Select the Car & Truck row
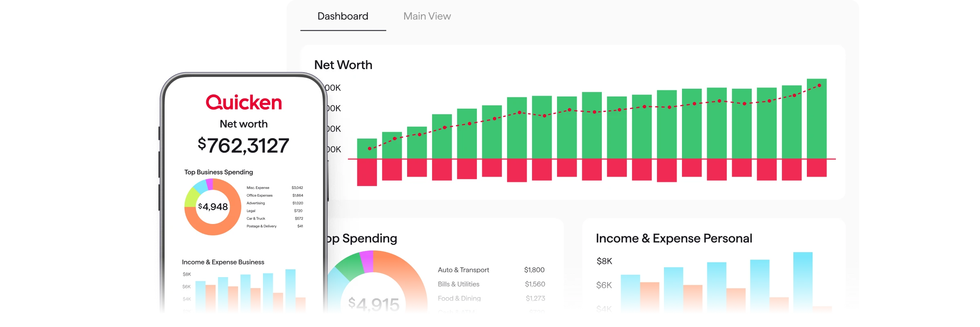The image size is (980, 327). [x=275, y=219]
